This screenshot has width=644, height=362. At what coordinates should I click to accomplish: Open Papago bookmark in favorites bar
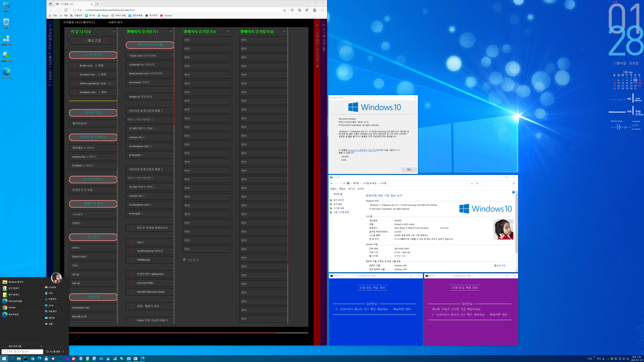click(x=103, y=15)
